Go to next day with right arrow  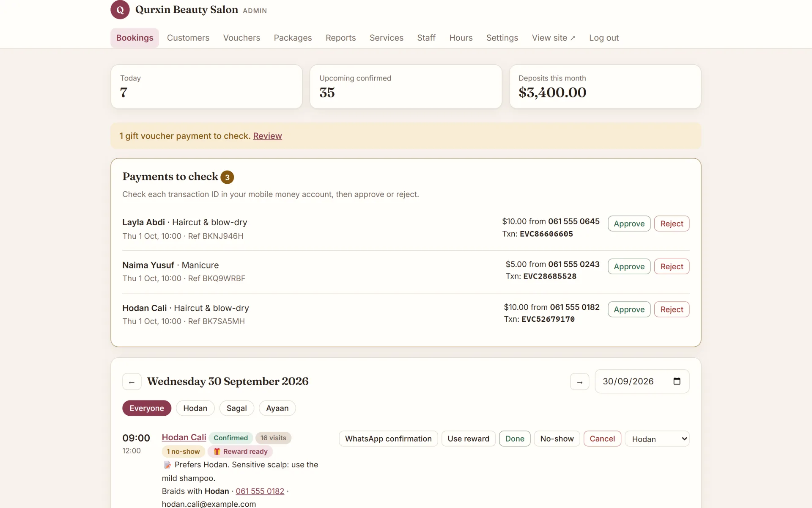click(x=579, y=381)
